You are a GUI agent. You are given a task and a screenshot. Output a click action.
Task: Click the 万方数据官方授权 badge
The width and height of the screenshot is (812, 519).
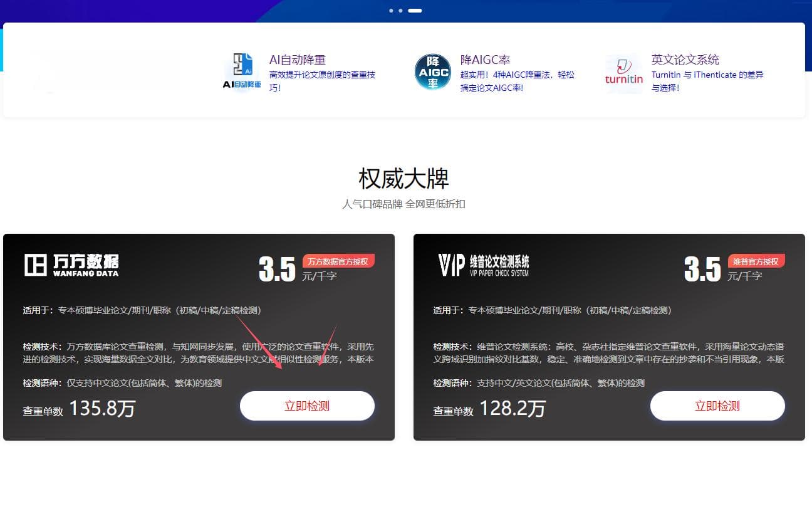point(339,261)
